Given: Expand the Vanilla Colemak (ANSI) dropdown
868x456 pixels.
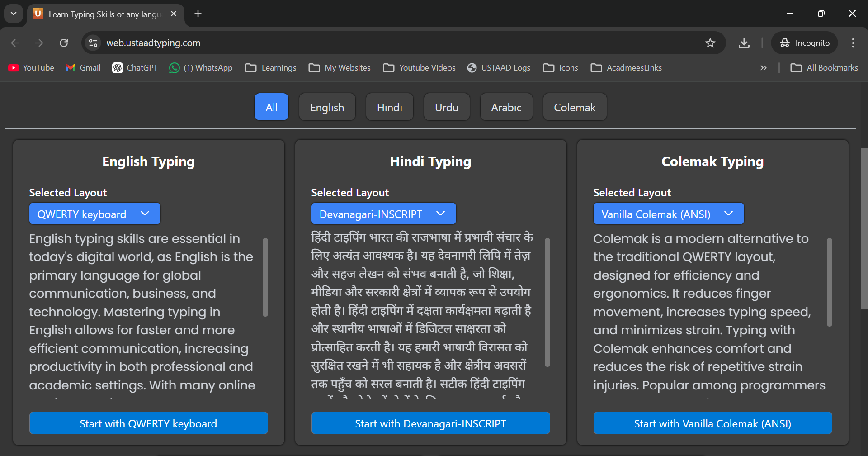Looking at the screenshot, I should pos(668,214).
